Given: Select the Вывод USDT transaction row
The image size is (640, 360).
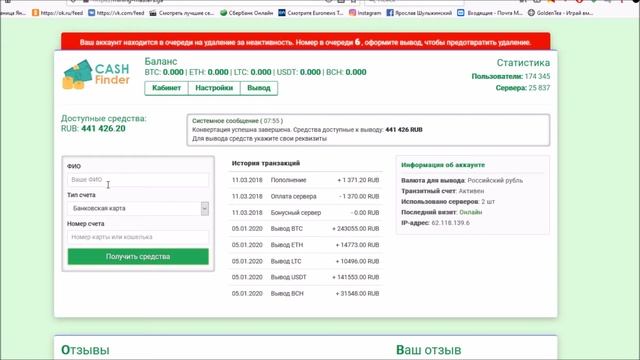Looking at the screenshot, I should tap(305, 277).
